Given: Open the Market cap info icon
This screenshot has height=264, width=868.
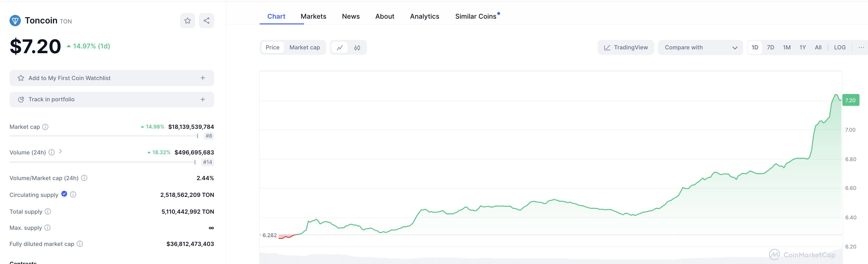Looking at the screenshot, I should pyautogui.click(x=45, y=127).
